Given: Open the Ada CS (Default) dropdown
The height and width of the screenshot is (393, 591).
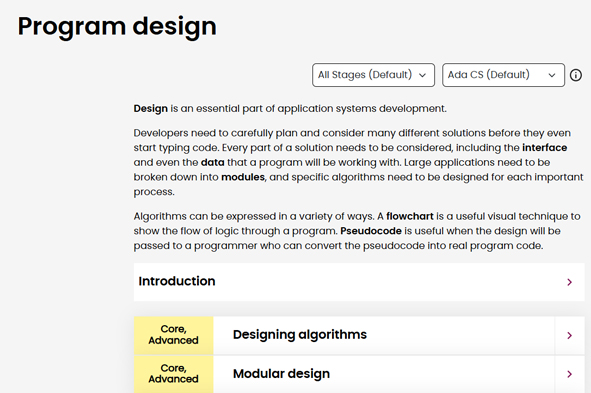Looking at the screenshot, I should tap(503, 75).
